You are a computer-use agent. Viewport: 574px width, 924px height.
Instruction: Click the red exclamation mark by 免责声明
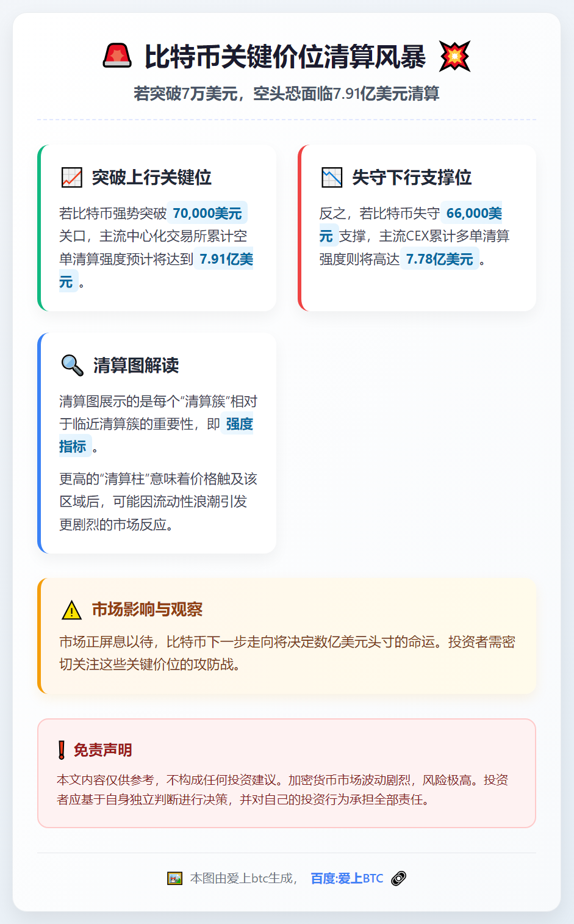[x=62, y=750]
